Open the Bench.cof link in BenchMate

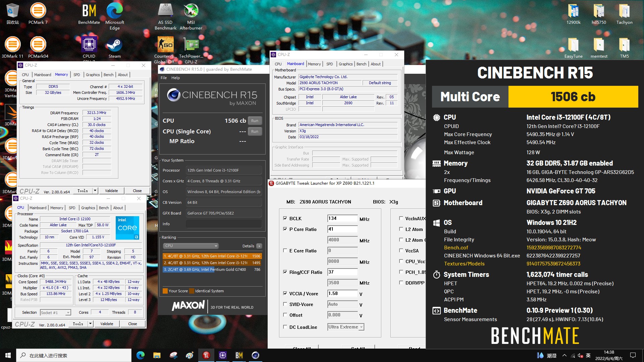456,248
